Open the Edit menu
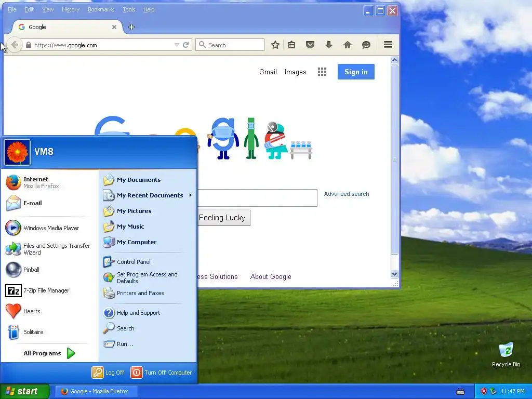Screen dimensions: 532x399 [x=29, y=9]
